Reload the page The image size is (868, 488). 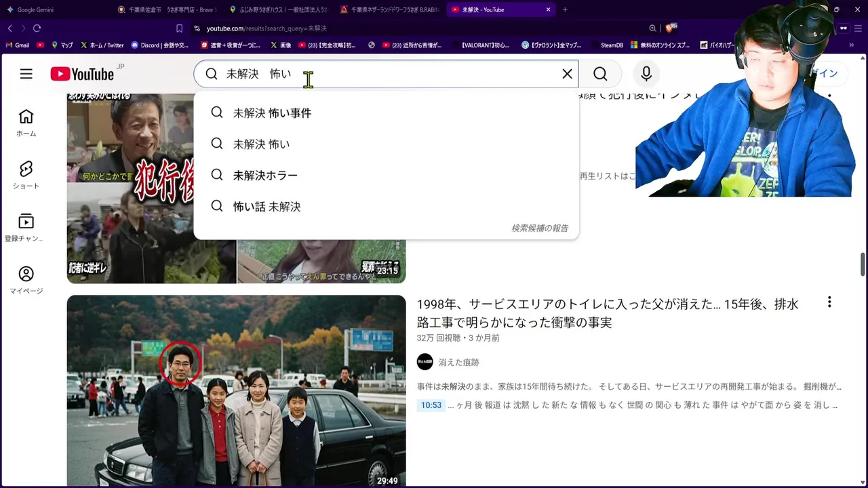(37, 28)
